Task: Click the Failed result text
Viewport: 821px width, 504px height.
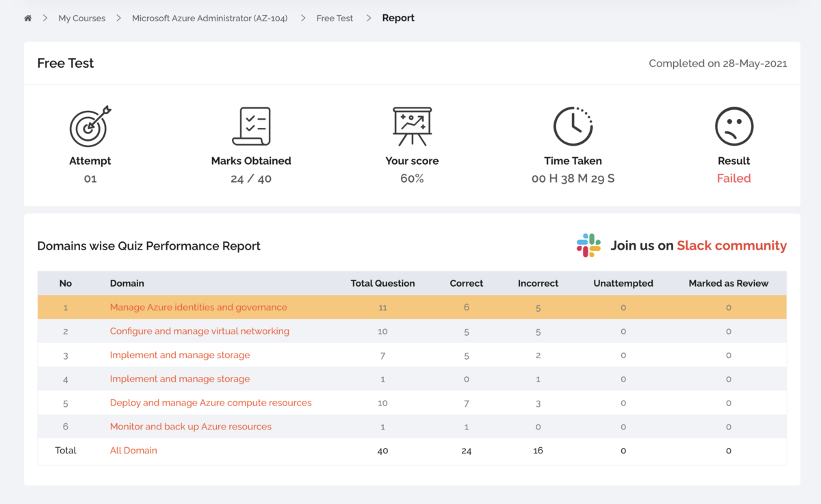Action: (x=734, y=178)
